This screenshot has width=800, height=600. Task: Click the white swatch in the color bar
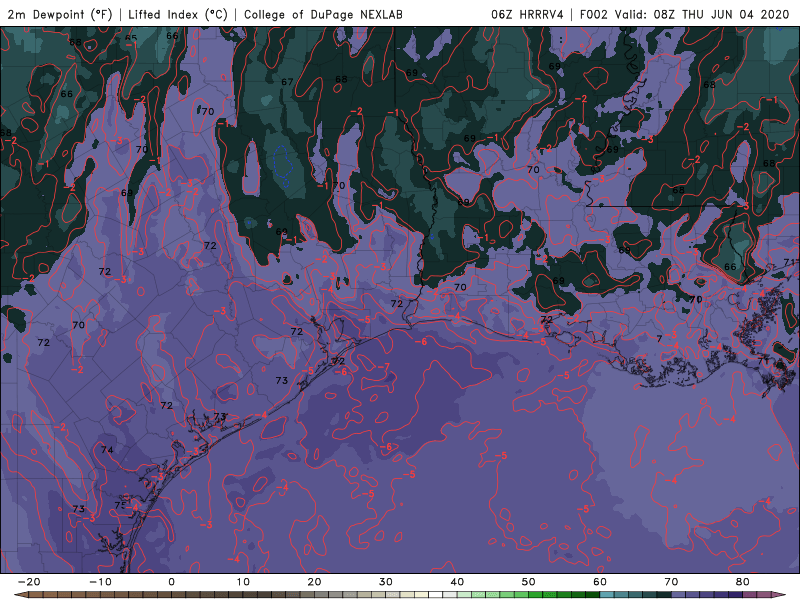click(436, 595)
